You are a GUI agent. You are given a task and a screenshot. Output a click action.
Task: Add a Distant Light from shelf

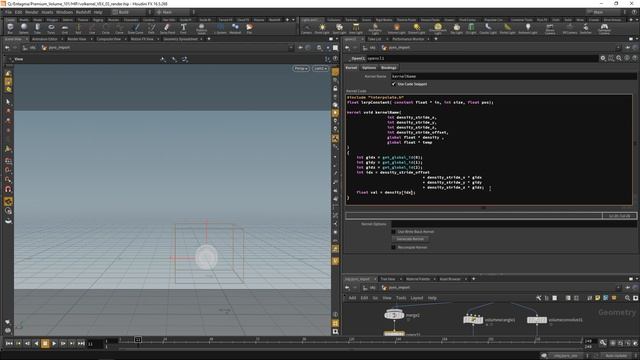coord(416,29)
